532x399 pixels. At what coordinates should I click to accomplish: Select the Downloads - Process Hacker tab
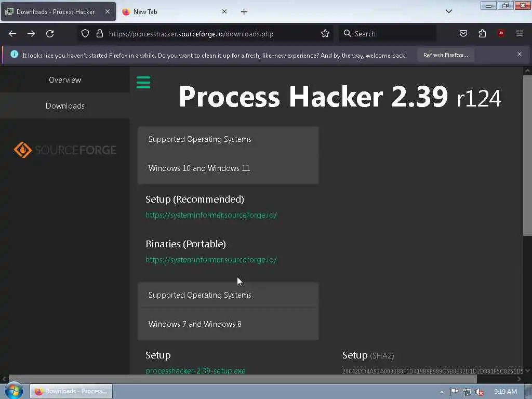(x=58, y=12)
